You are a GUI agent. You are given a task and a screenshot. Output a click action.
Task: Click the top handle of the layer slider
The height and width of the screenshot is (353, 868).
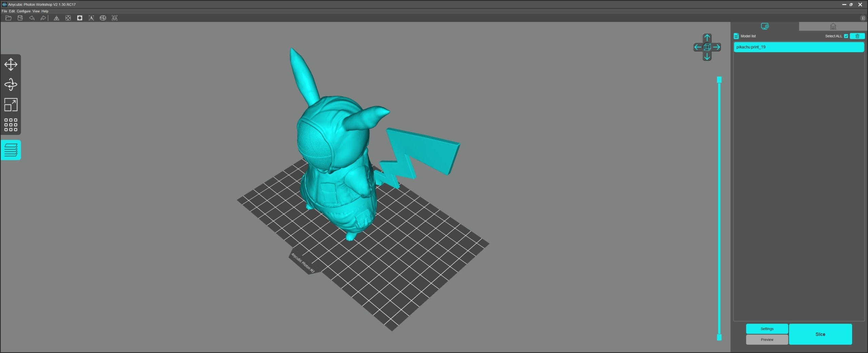point(719,80)
